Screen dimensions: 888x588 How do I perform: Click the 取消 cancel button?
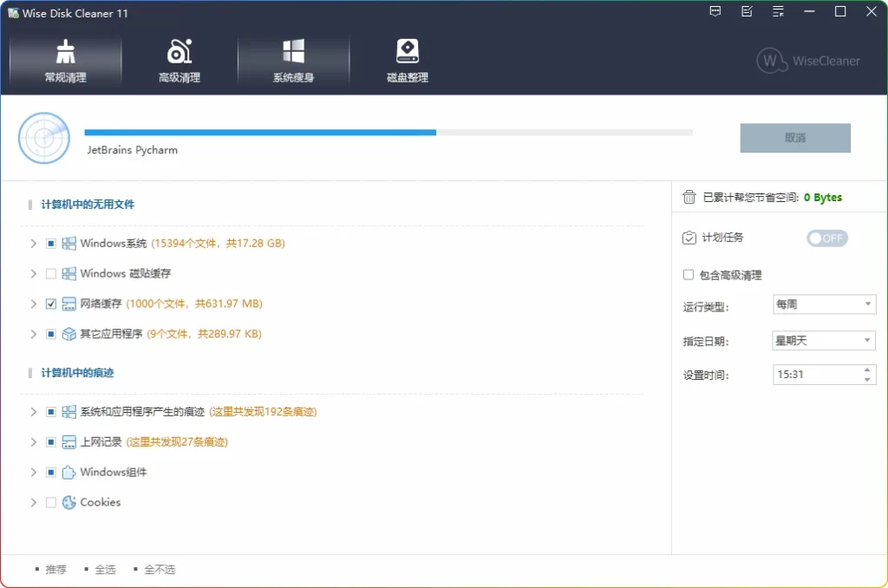tap(794, 138)
